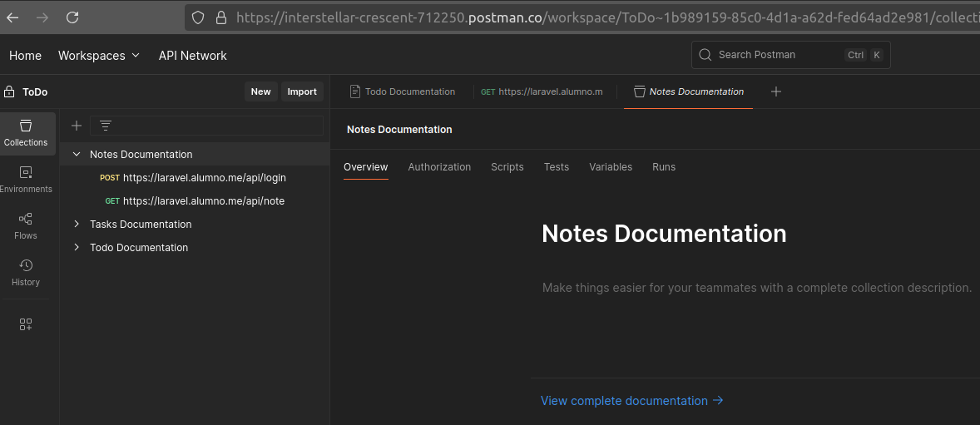This screenshot has height=425, width=980.
Task: Open a new tab with plus icon
Action: click(x=776, y=91)
